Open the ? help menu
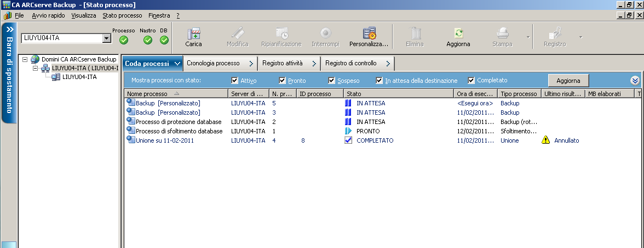 point(179,15)
